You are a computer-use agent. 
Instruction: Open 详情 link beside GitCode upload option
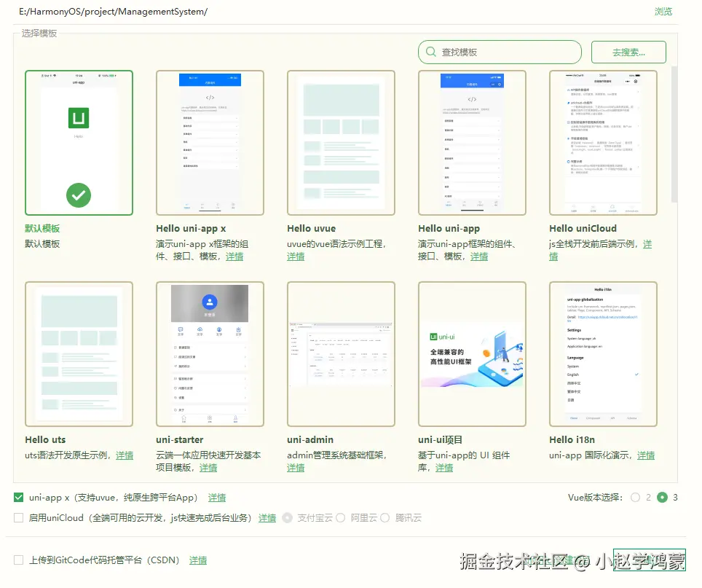[x=198, y=560]
